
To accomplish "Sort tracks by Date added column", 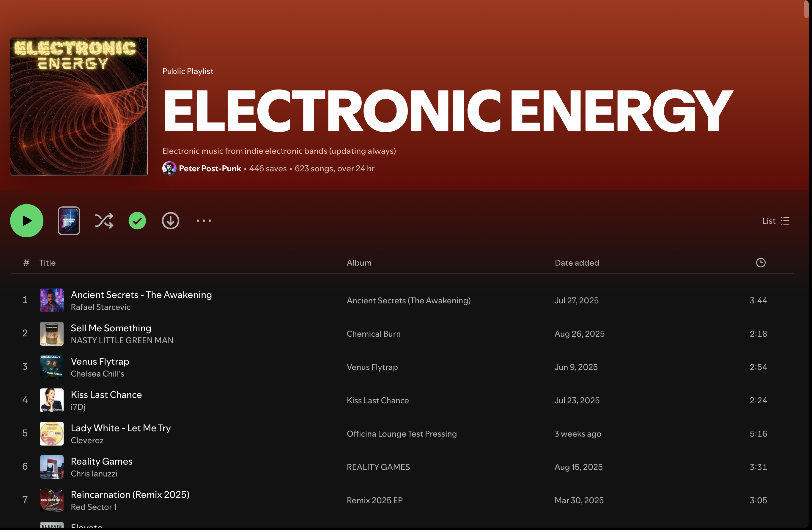I will (x=577, y=263).
